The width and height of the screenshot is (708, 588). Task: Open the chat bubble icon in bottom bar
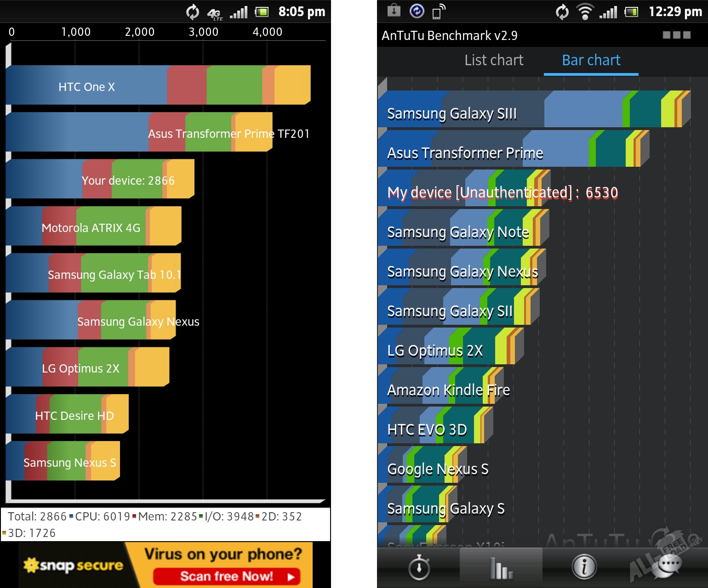(x=669, y=565)
